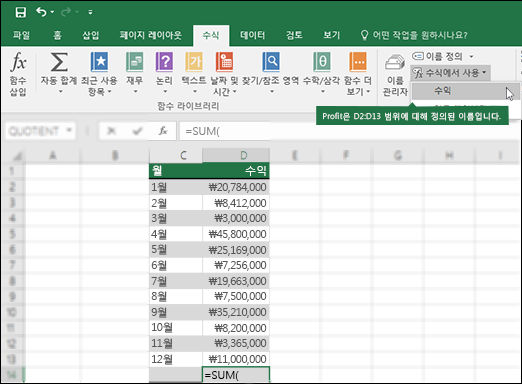The image size is (522, 384).
Task: Open 날짜 및 시간 functions icon
Action: (225, 62)
